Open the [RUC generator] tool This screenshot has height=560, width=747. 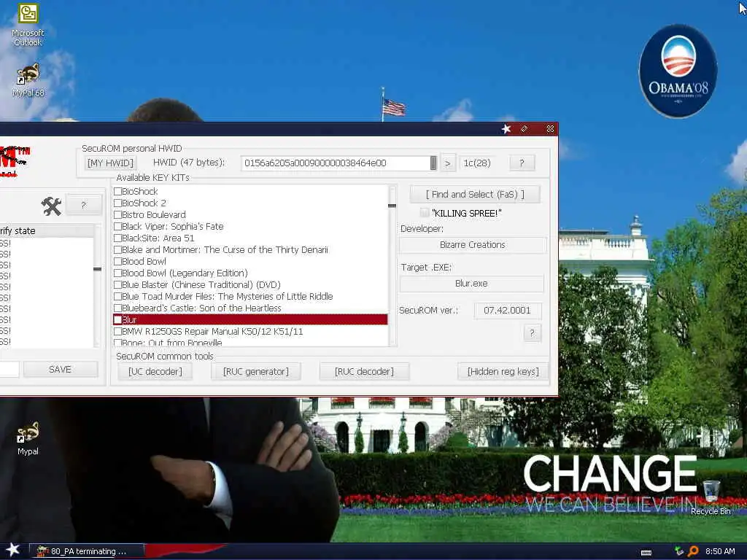tap(256, 371)
